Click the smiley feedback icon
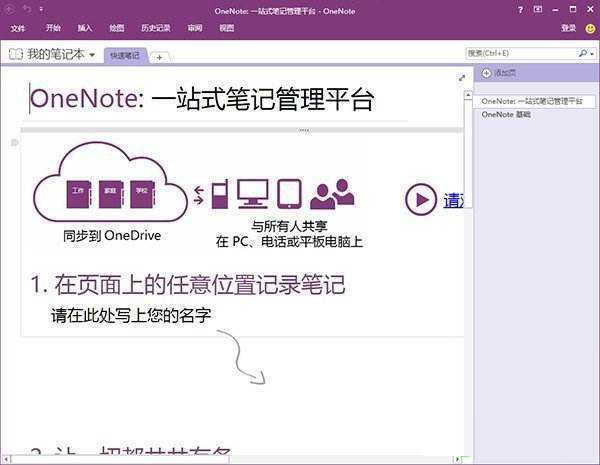Image resolution: width=600 pixels, height=465 pixels. coord(590,28)
